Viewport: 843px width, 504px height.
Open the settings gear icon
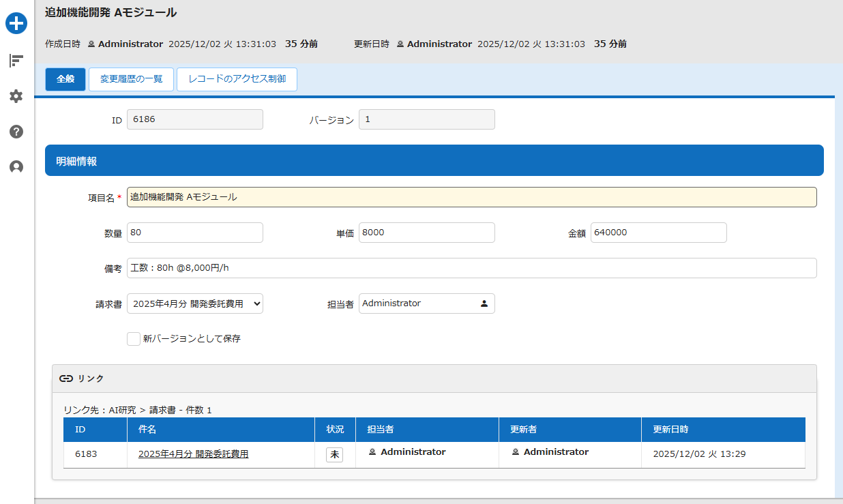(x=16, y=96)
